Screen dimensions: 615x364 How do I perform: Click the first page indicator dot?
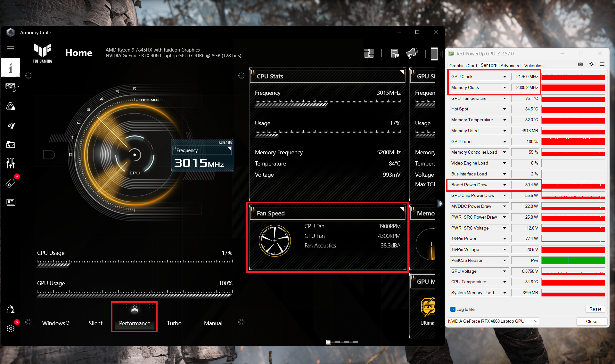pos(329,342)
